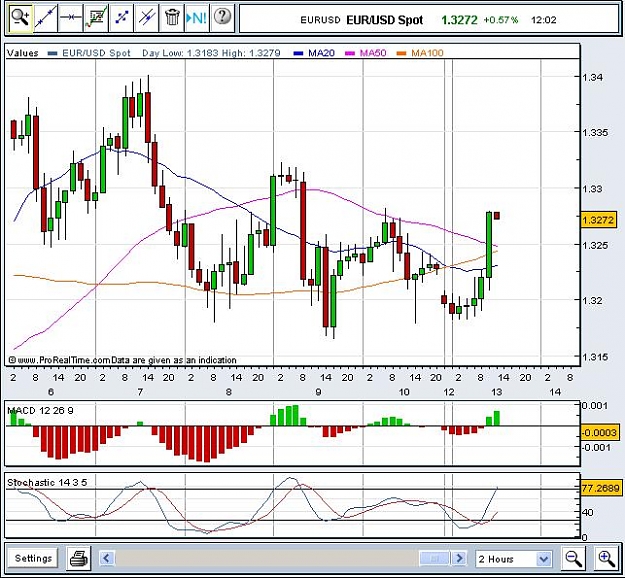Click the yellow 1.3272 price tag
This screenshot has width=625, height=578.
click(x=599, y=220)
